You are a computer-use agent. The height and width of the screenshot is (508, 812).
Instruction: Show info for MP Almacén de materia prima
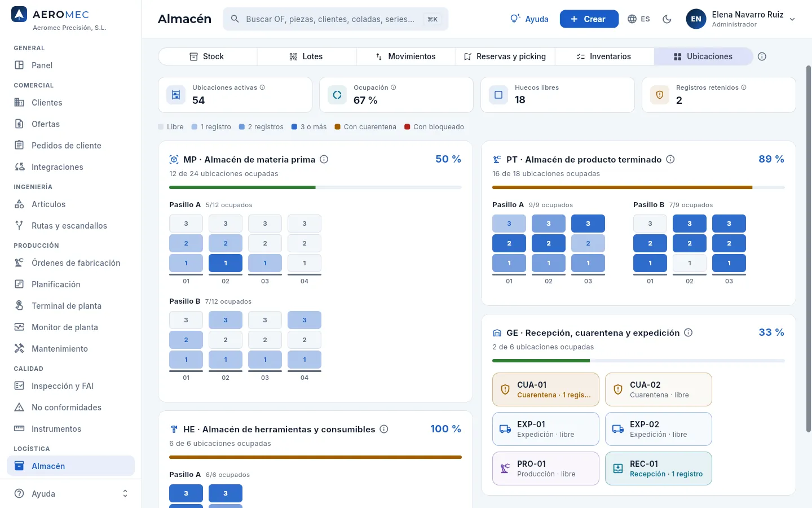pos(324,159)
